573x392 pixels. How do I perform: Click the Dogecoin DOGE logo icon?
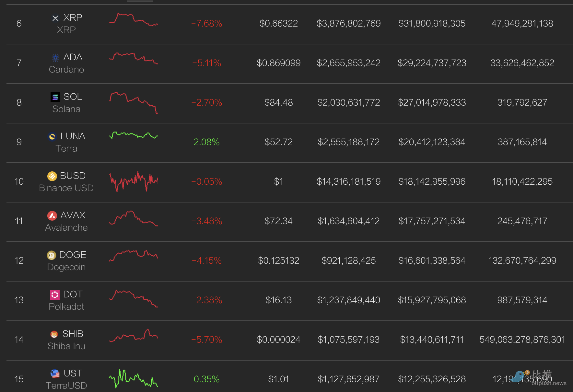coord(51,255)
